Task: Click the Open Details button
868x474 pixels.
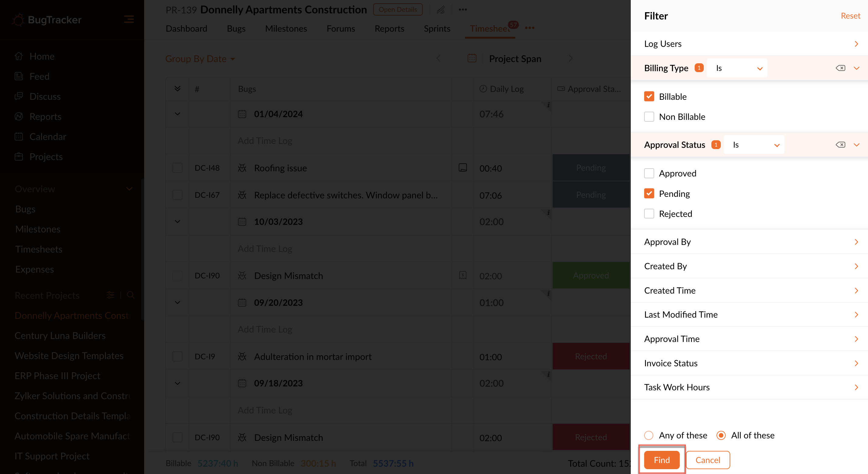Action: 398,9
